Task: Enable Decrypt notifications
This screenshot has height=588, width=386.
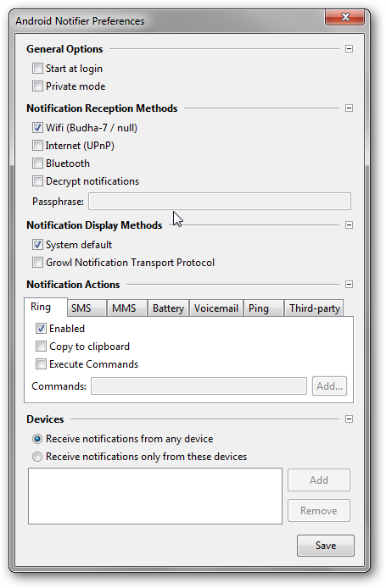Action: tap(37, 181)
